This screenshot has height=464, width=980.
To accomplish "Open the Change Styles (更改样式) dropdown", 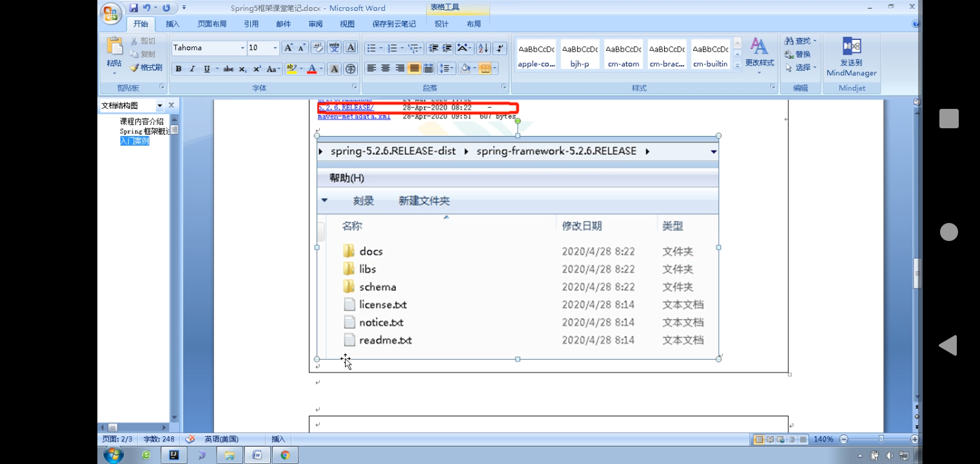I will (x=759, y=54).
